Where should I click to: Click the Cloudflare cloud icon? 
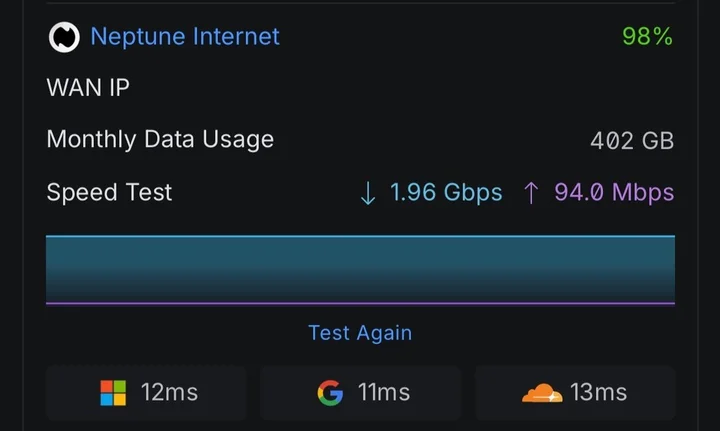click(541, 393)
